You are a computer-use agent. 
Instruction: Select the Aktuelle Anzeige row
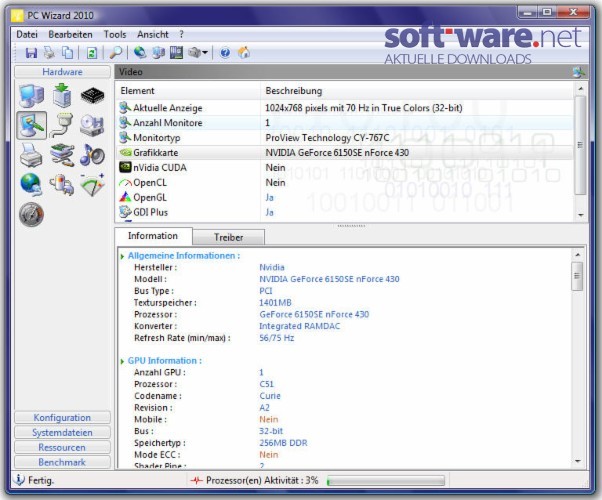(344, 108)
